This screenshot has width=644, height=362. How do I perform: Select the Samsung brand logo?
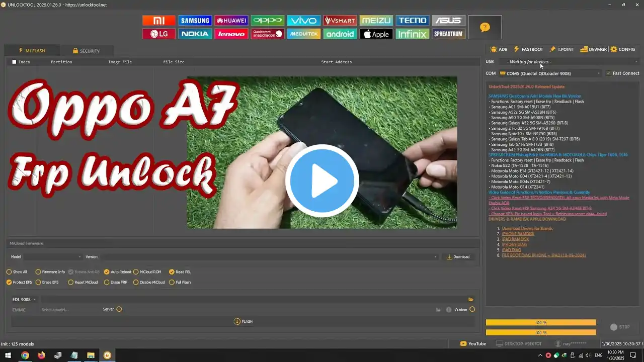click(x=195, y=21)
